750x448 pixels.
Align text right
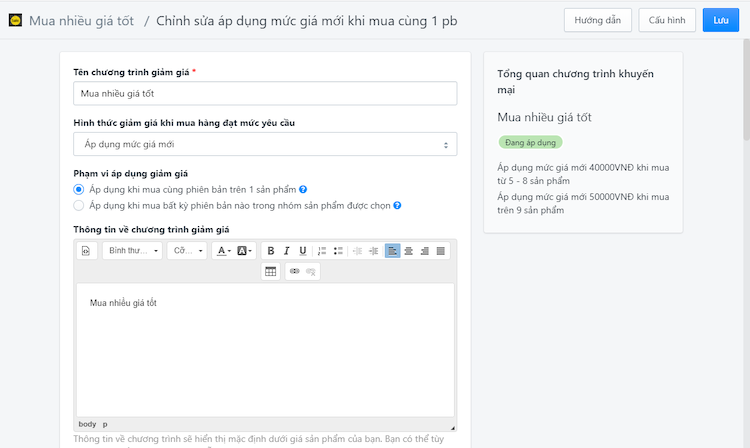425,251
